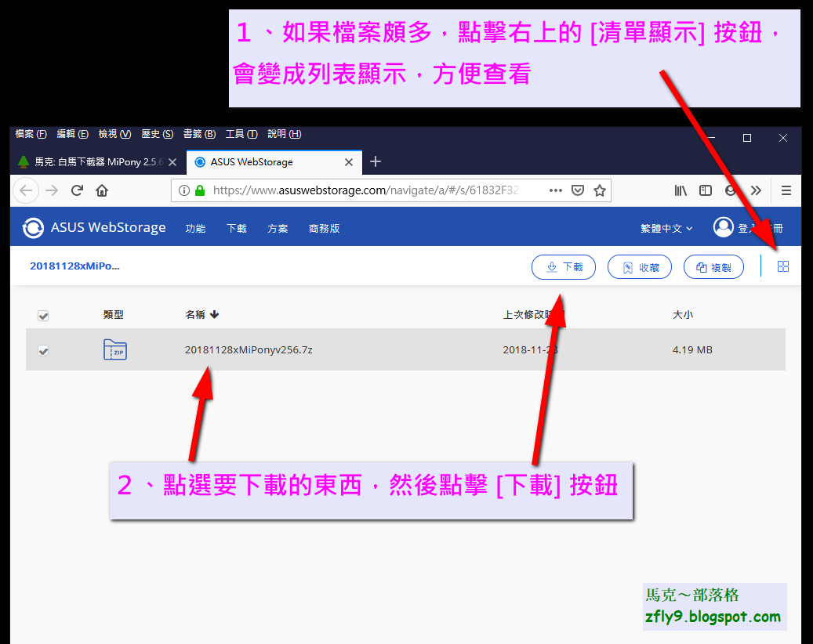813x644 pixels.
Task: Open the 下載 navigation link
Action: (237, 229)
